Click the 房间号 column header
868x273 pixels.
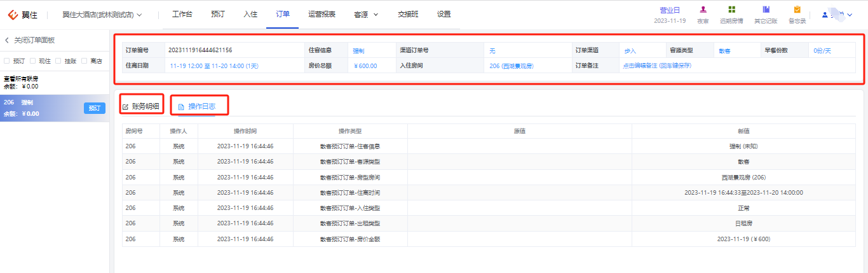click(x=133, y=131)
